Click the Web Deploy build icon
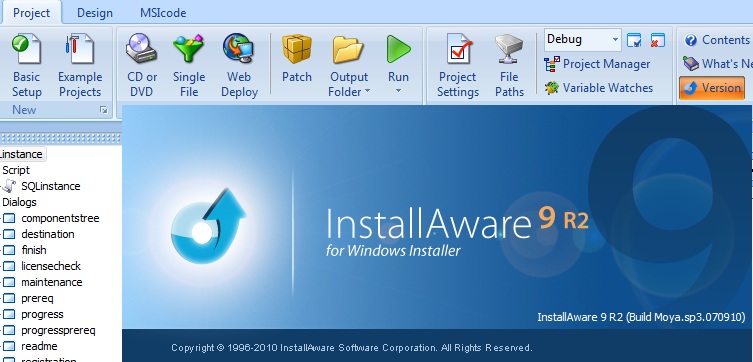 (x=239, y=49)
